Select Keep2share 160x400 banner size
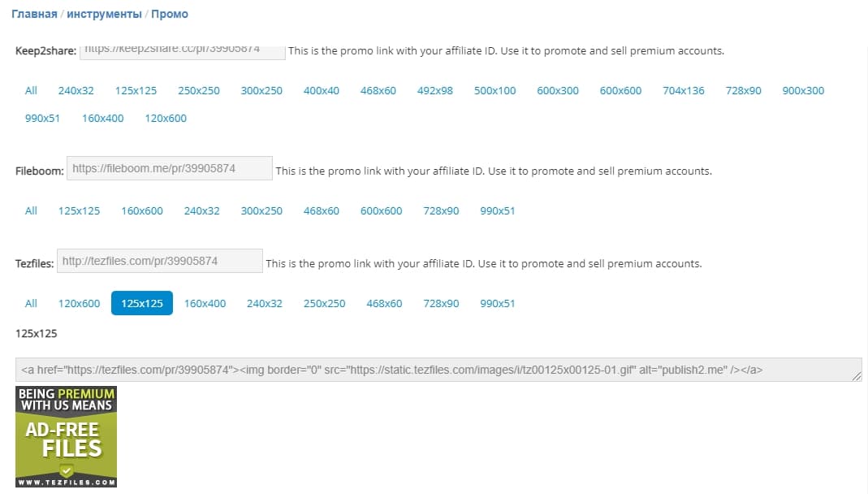868x494 pixels. tap(103, 118)
